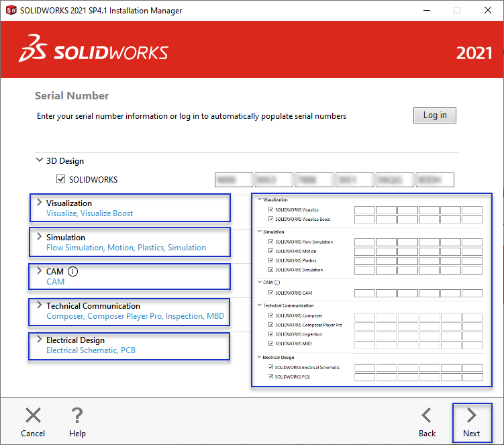Screen dimensions: 504x445
Task: Minimize the Installation Manager window
Action: [x=427, y=10]
